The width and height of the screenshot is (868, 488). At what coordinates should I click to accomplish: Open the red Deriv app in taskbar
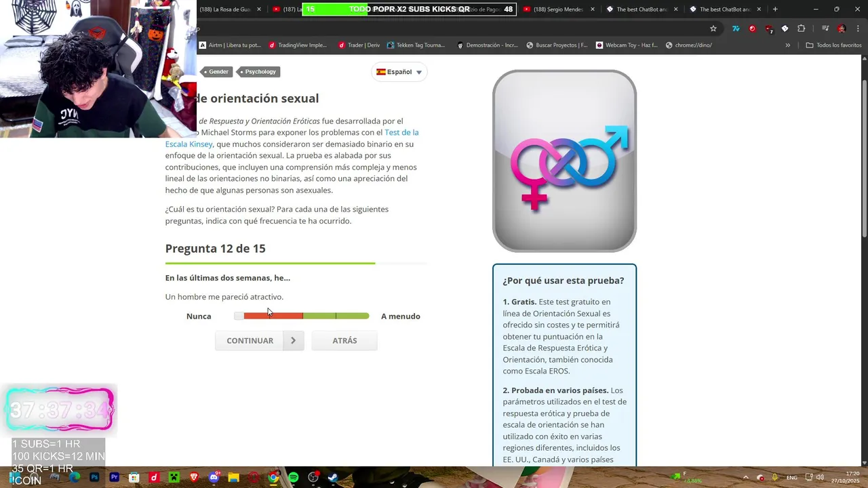pos(154,477)
